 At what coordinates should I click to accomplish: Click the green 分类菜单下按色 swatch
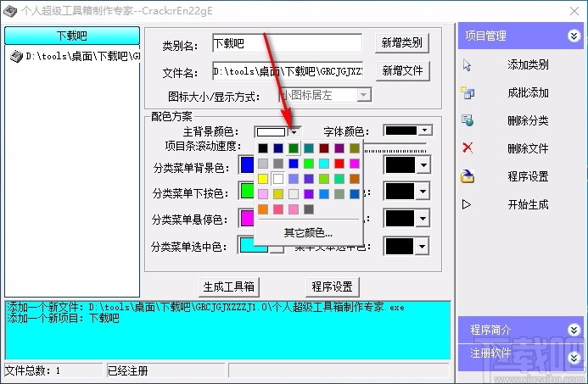tap(247, 191)
